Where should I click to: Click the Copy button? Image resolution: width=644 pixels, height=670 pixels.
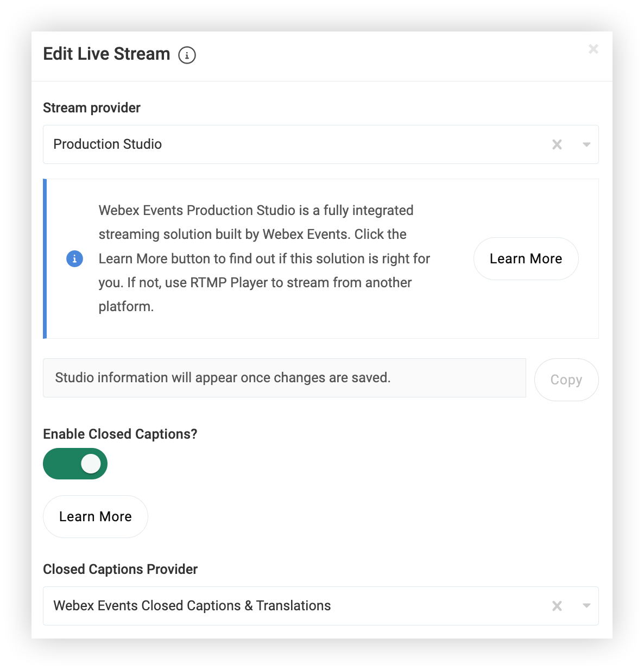(566, 380)
